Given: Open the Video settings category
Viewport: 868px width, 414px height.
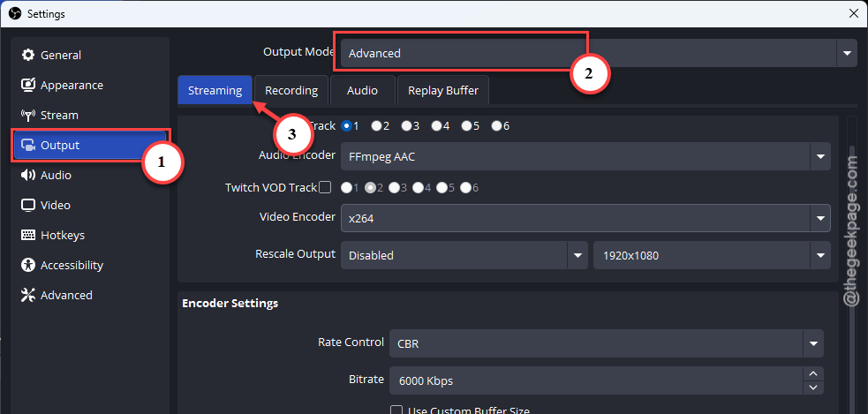Looking at the screenshot, I should [91, 205].
